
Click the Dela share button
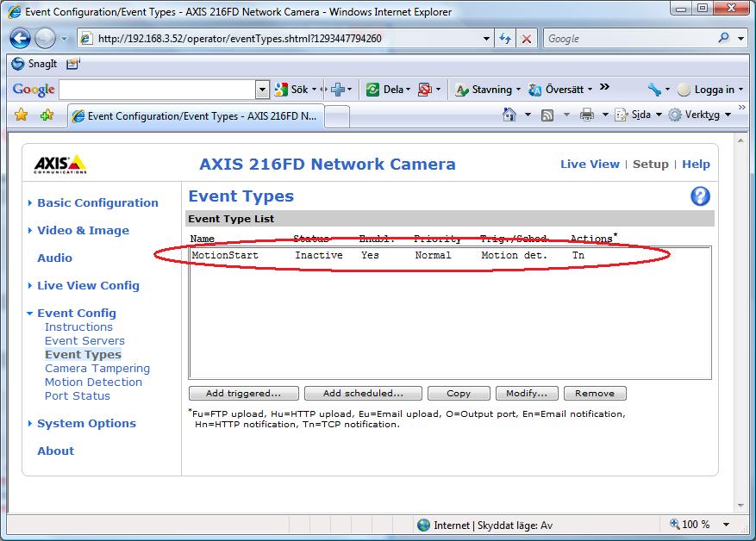(388, 90)
